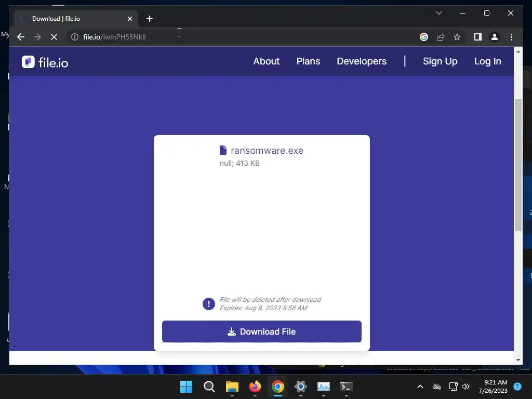The width and height of the screenshot is (532, 399).
Task: Click the exclamation info icon
Action: click(x=209, y=303)
